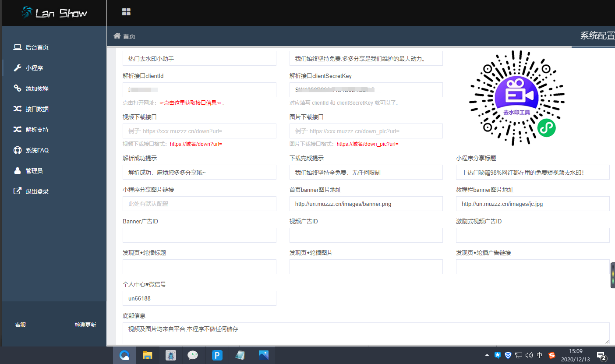Click the blue shield tray icon
Image resolution: width=615 pixels, height=364 pixels.
pos(508,355)
